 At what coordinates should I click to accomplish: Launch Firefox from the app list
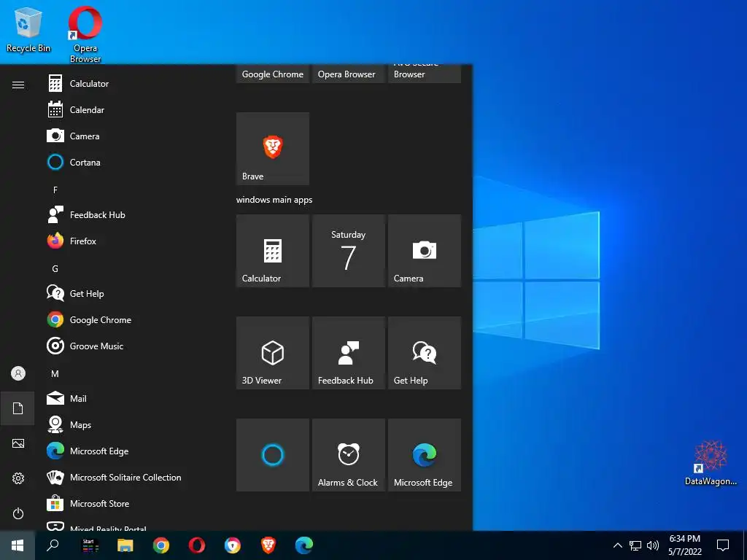[133, 241]
